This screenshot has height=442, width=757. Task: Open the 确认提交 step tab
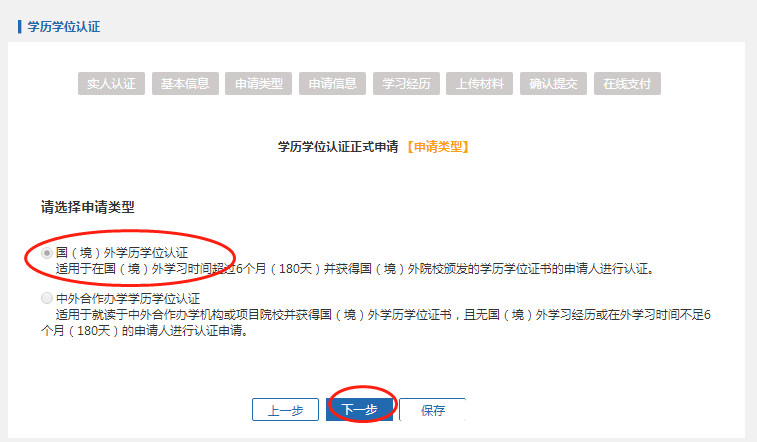pyautogui.click(x=553, y=83)
